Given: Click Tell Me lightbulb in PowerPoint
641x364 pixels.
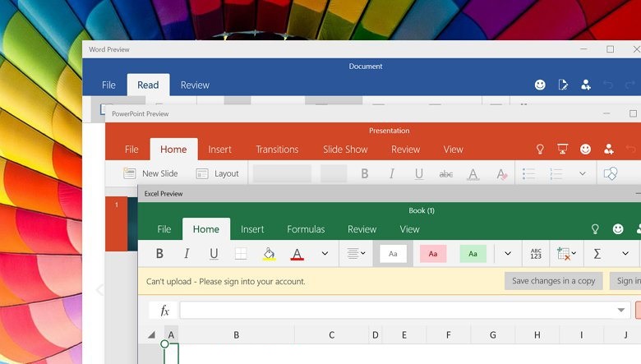Looking at the screenshot, I should tap(540, 149).
